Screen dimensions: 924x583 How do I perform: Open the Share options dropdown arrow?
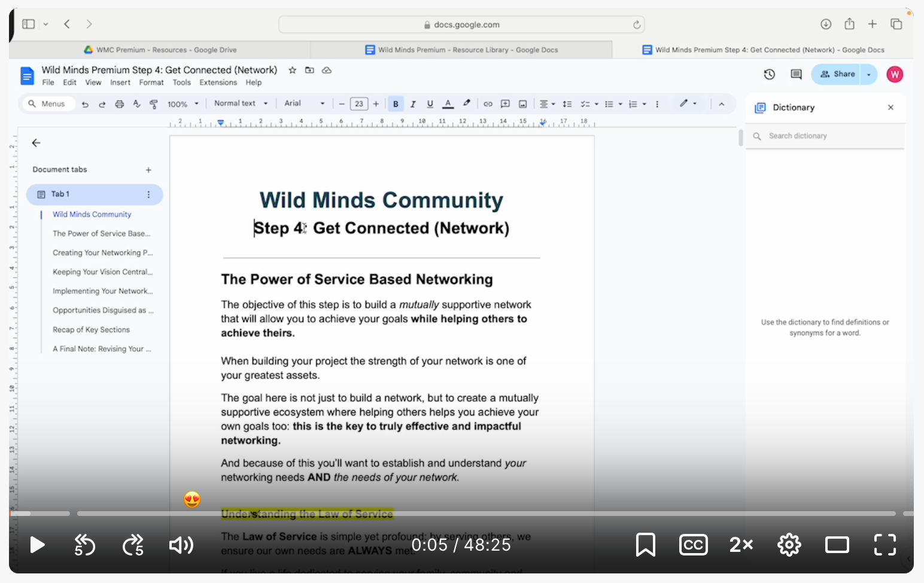click(869, 74)
